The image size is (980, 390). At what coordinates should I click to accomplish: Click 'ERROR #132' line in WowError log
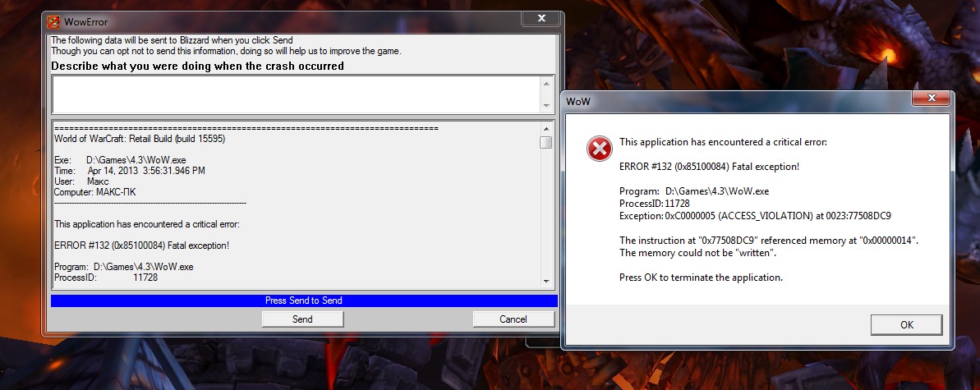(142, 245)
